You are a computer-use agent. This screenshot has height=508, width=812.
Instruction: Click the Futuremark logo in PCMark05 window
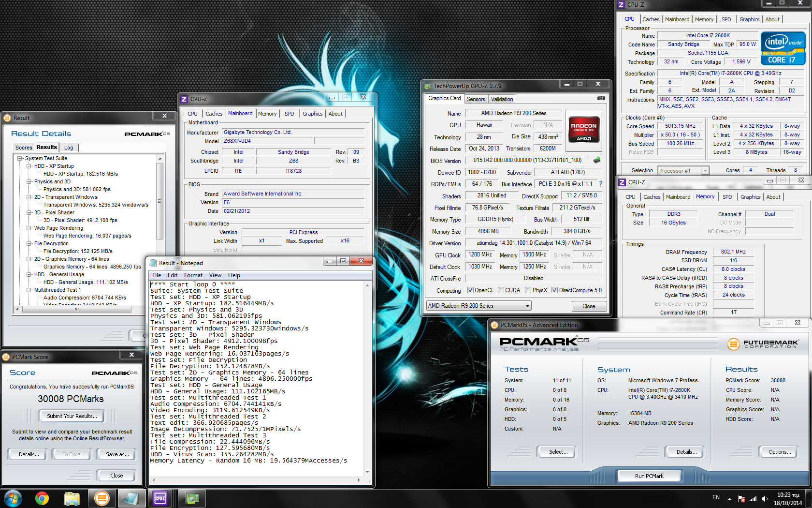763,344
